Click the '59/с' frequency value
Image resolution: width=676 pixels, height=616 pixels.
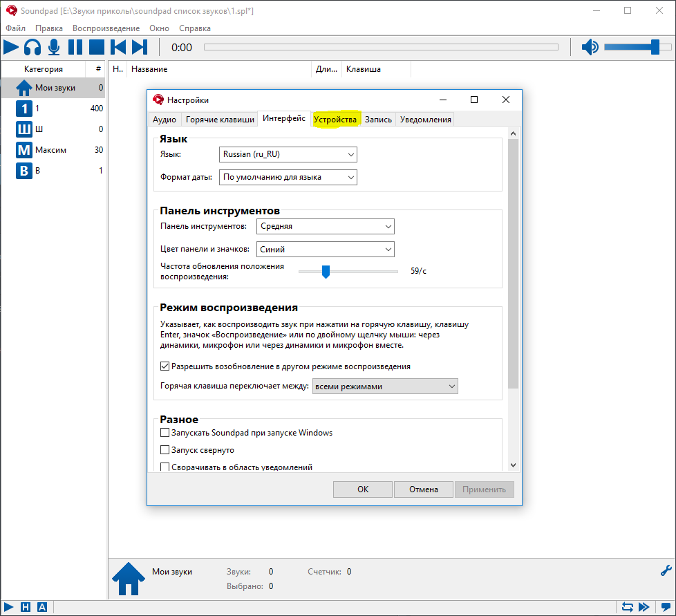(418, 271)
